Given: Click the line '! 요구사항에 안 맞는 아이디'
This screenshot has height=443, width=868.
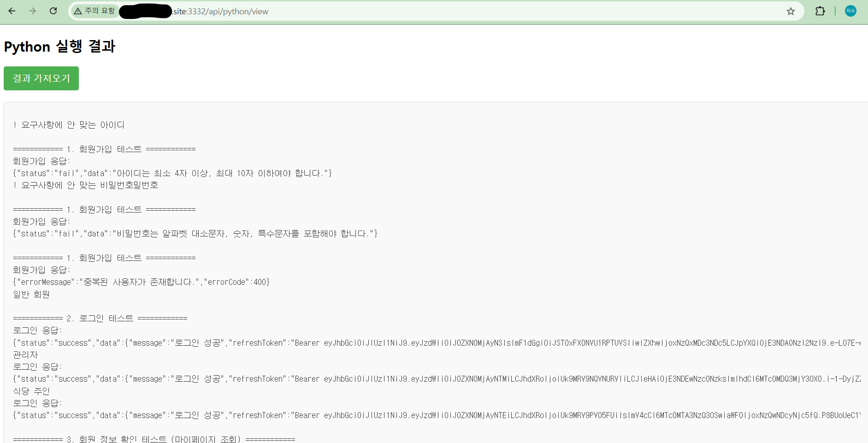Looking at the screenshot, I should click(x=69, y=125).
